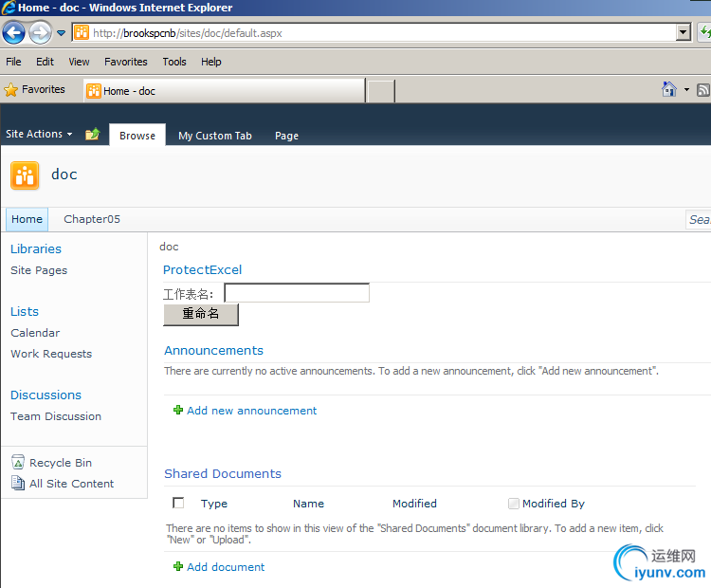
Task: Click the orange doc site logo
Action: point(25,175)
